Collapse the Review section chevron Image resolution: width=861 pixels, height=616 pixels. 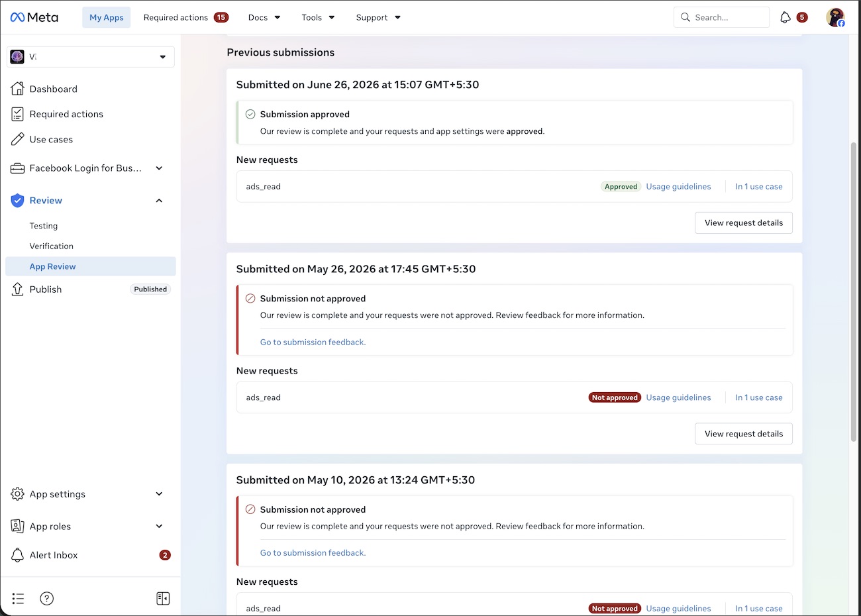point(159,201)
